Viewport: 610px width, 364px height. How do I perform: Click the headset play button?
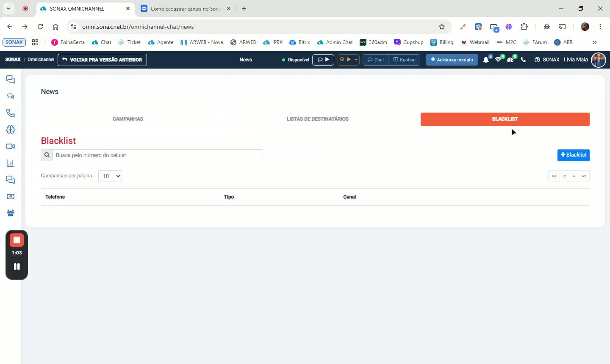tap(345, 60)
